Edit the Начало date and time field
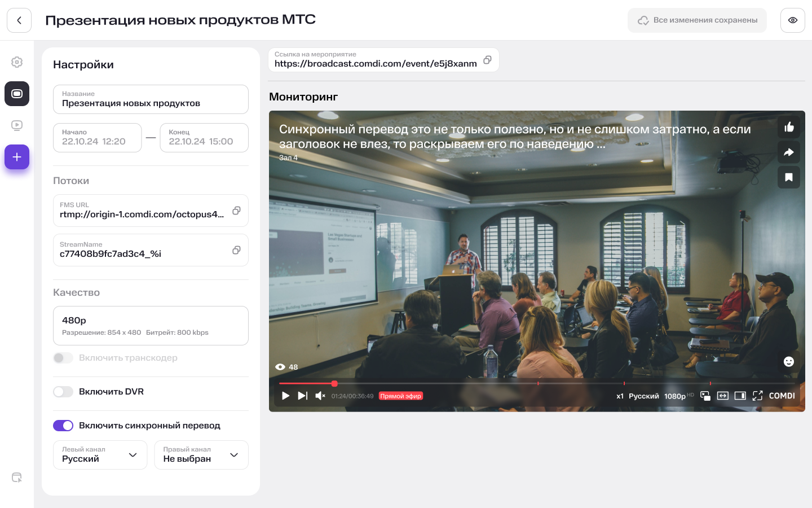The height and width of the screenshot is (508, 812). click(97, 138)
